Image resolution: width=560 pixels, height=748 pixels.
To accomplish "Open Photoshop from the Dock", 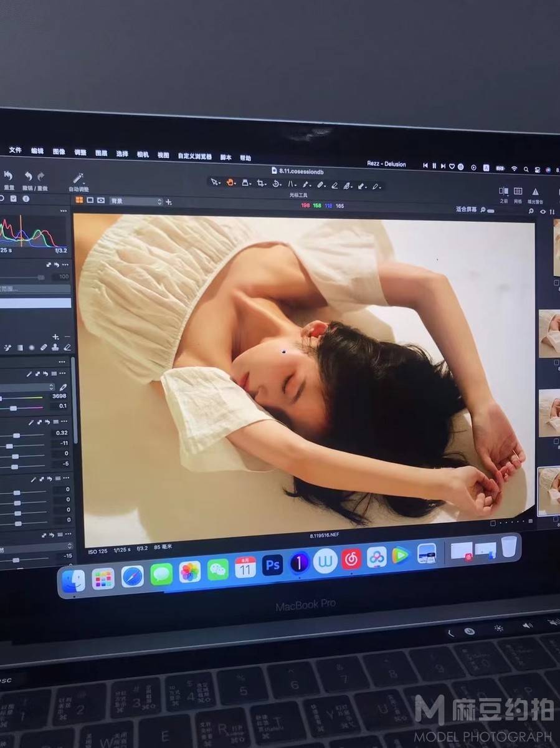I will (272, 565).
